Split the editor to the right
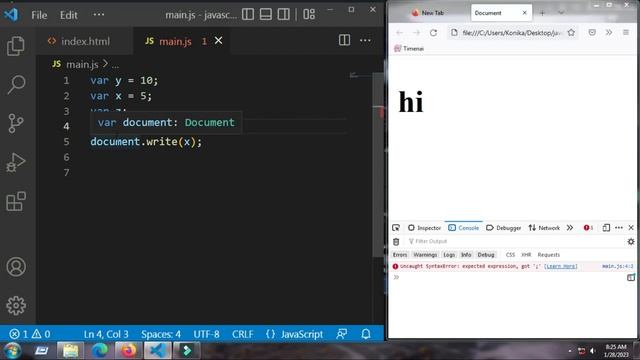Screen dimensions: 640x360 [344, 40]
